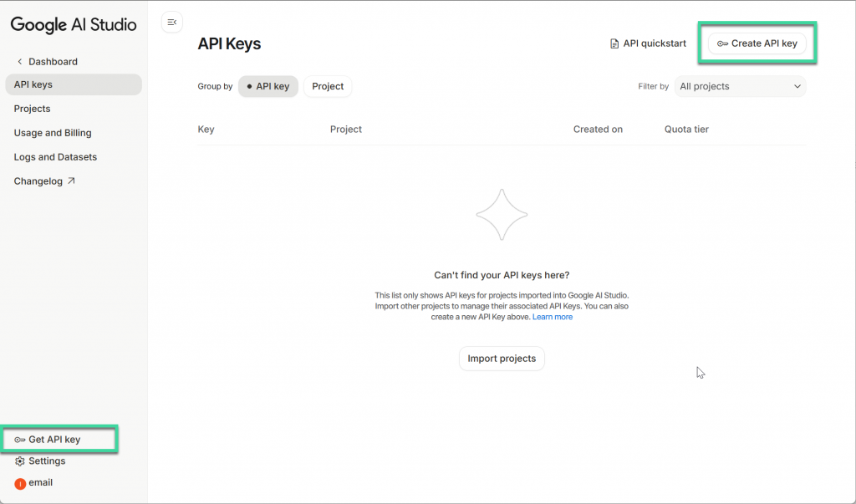
Task: Open Projects in the sidebar
Action: pos(33,109)
